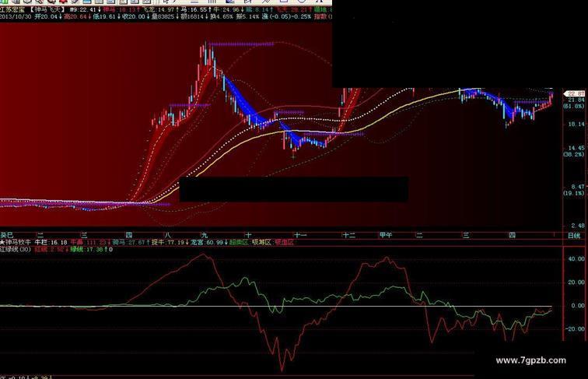Click the 龙宫:60.99 indicator value
588x379 pixels.
click(x=207, y=242)
